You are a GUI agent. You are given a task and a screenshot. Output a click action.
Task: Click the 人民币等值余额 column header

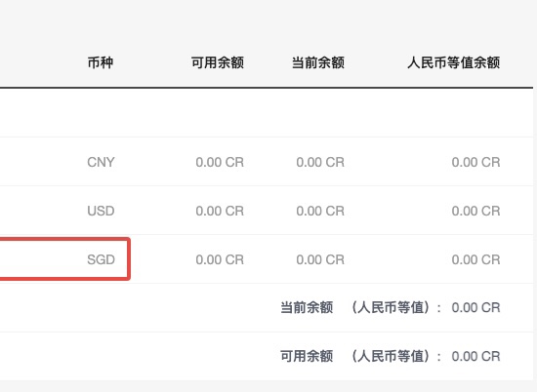pos(454,63)
